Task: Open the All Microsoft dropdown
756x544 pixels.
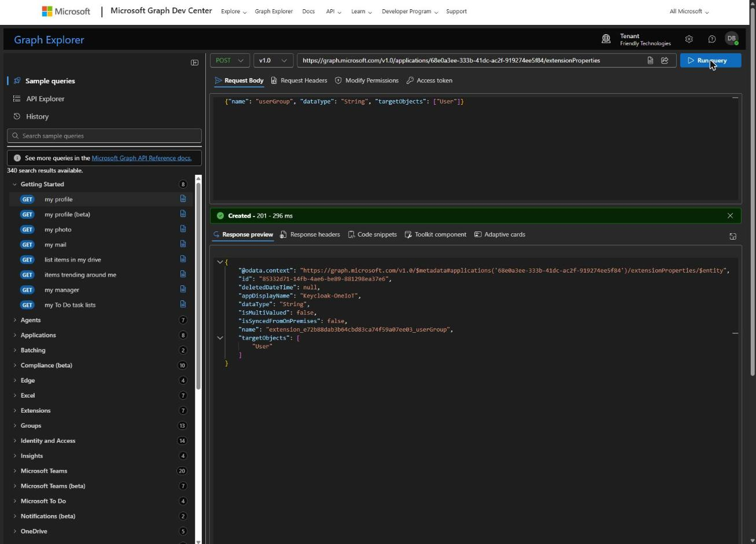Action: pyautogui.click(x=689, y=12)
